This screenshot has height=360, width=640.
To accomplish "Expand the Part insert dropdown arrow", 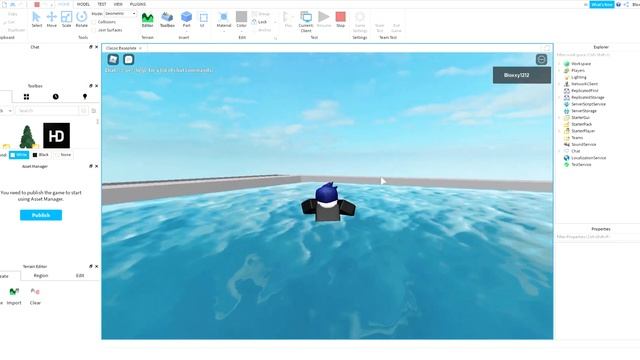I will tap(187, 31).
